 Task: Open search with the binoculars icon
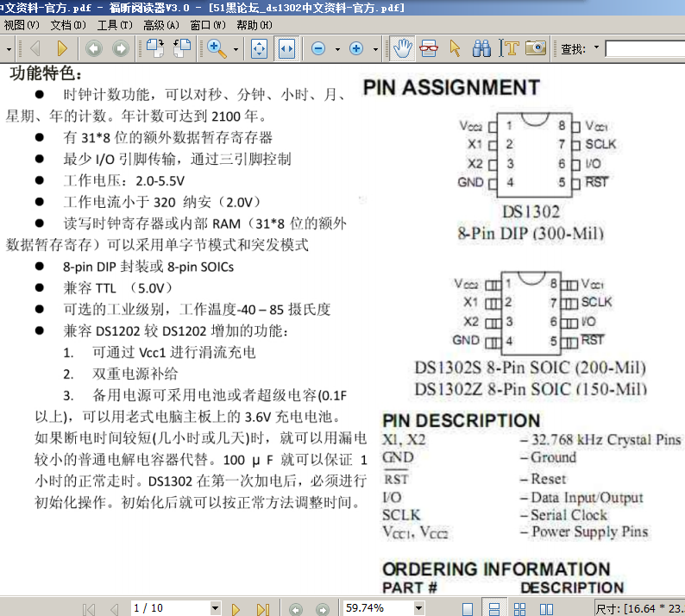click(481, 48)
